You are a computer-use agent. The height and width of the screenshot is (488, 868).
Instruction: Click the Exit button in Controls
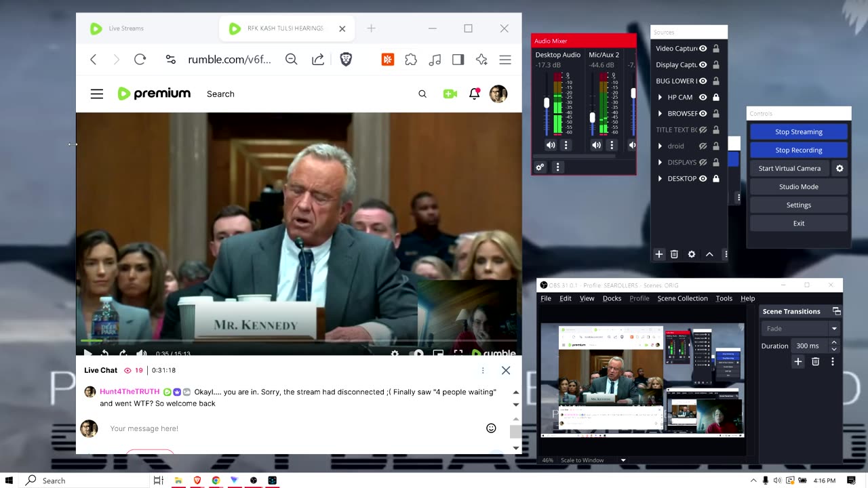click(799, 223)
